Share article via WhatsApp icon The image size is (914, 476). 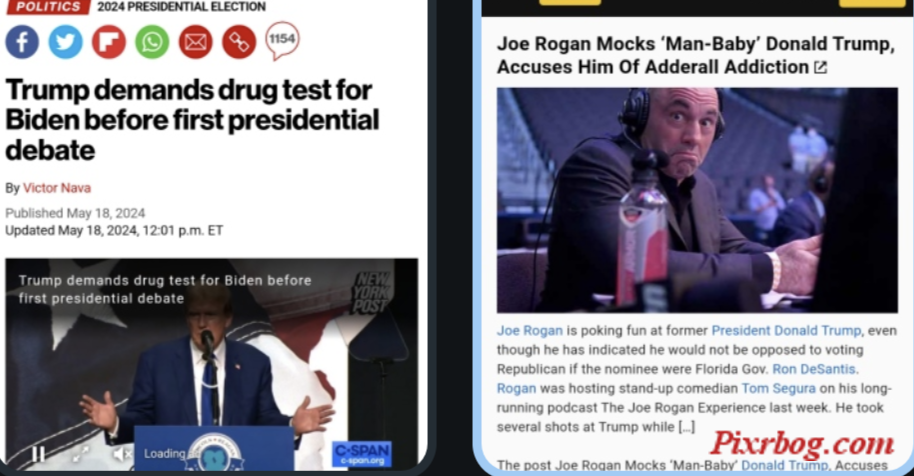(x=152, y=42)
